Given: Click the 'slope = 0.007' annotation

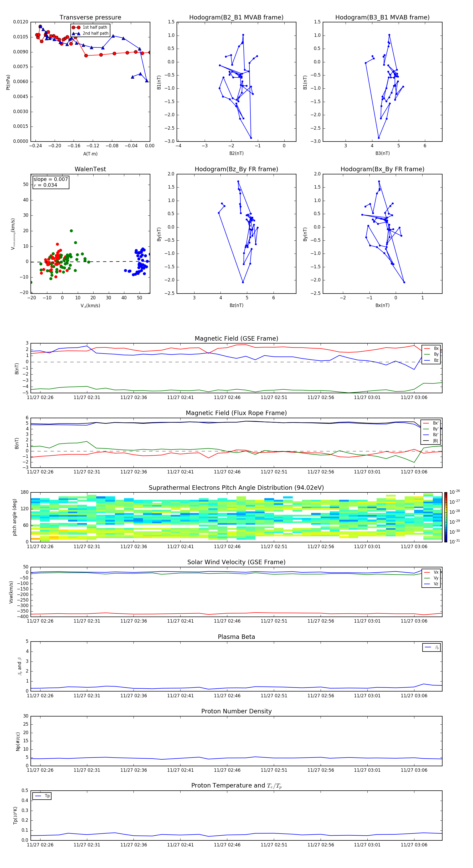Looking at the screenshot, I should point(51,179).
